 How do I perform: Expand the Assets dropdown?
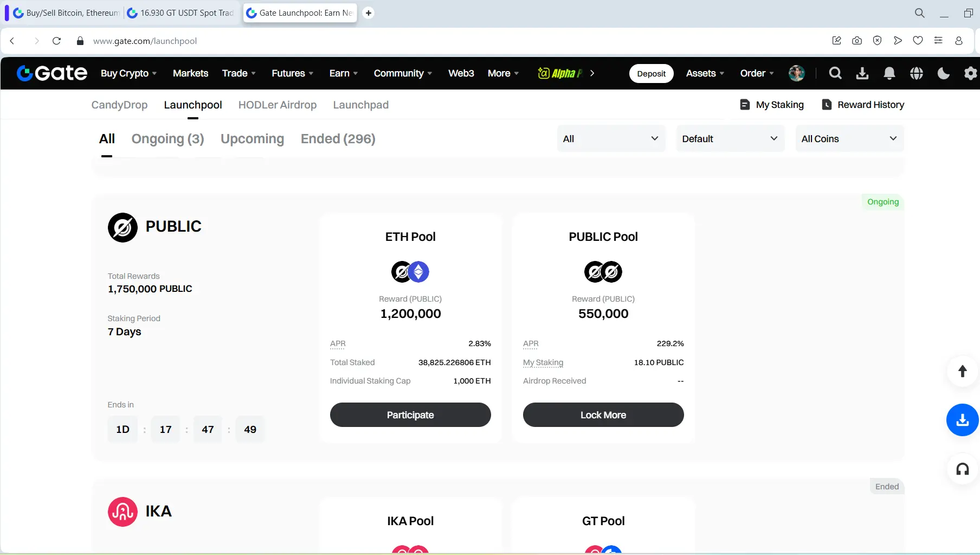point(705,73)
